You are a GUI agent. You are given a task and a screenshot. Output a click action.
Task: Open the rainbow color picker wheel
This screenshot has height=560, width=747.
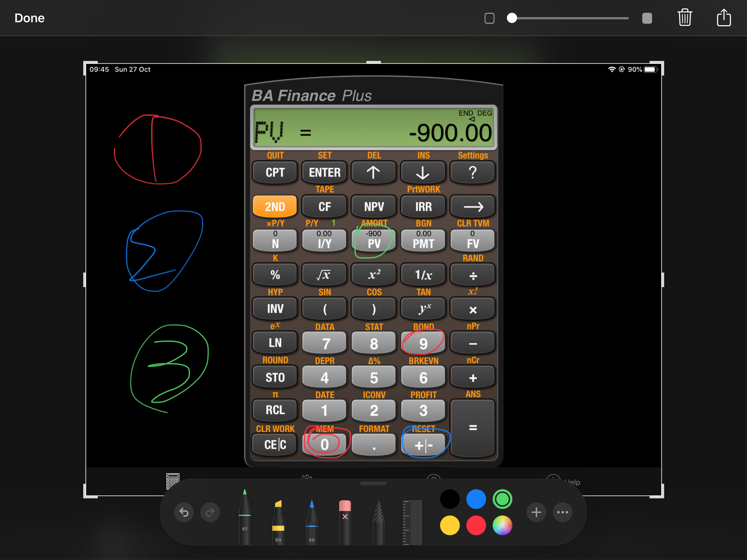(x=502, y=525)
